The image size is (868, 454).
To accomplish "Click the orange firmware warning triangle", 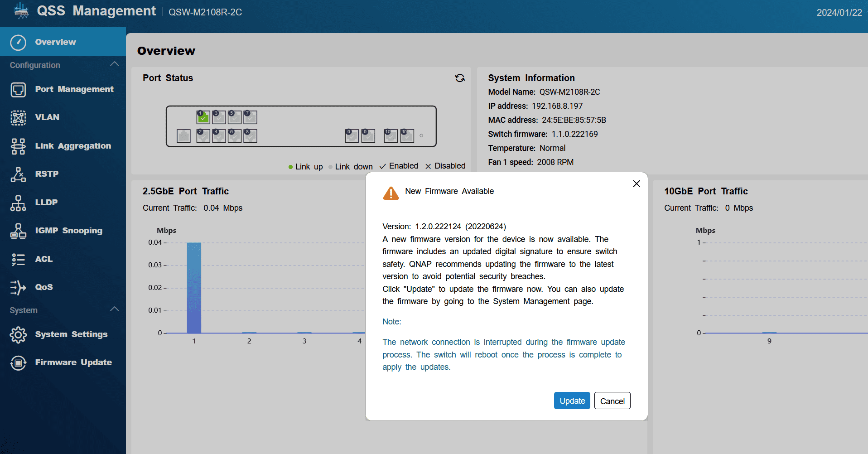I will pyautogui.click(x=391, y=193).
